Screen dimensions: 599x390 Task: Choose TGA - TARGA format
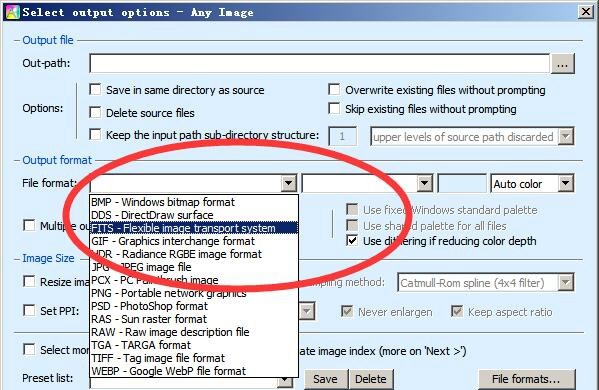[194, 345]
